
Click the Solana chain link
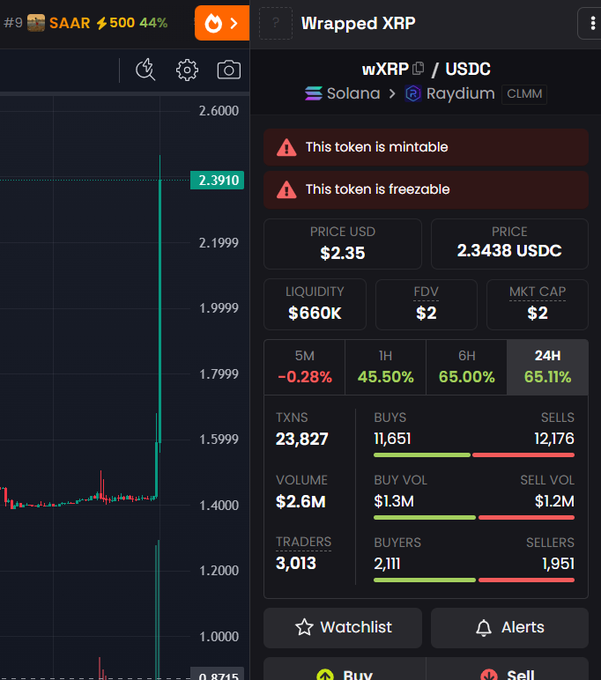click(343, 94)
